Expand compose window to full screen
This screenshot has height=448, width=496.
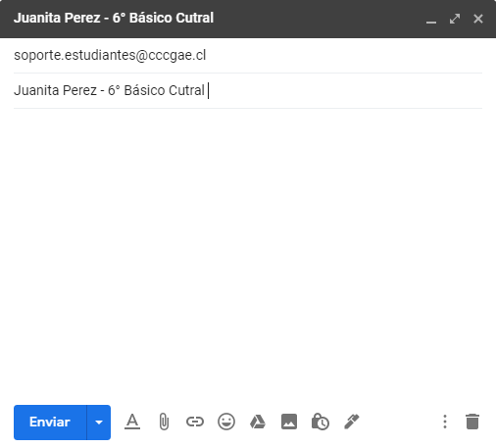tap(455, 19)
